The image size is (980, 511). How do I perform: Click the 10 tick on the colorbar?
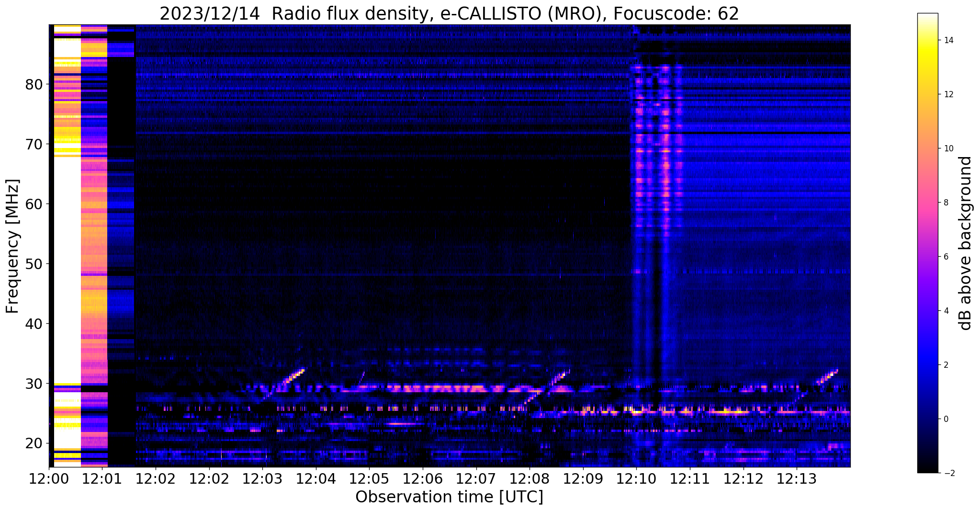coord(948,148)
